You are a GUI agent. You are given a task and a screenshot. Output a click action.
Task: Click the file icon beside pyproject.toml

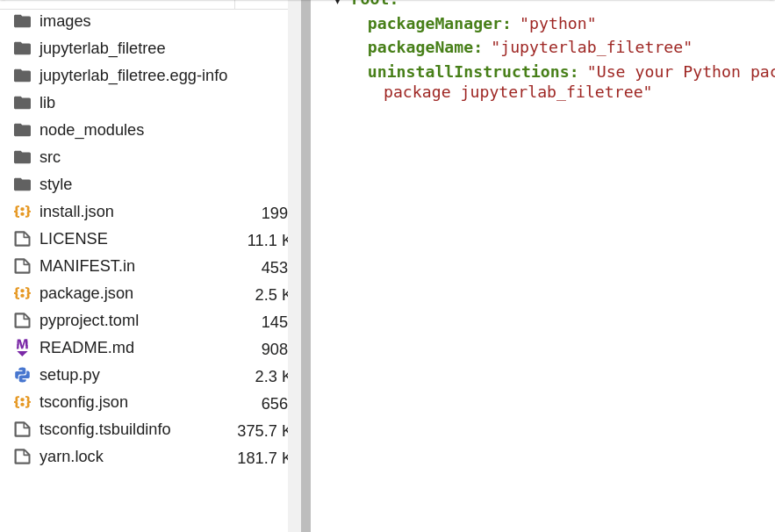(x=22, y=320)
